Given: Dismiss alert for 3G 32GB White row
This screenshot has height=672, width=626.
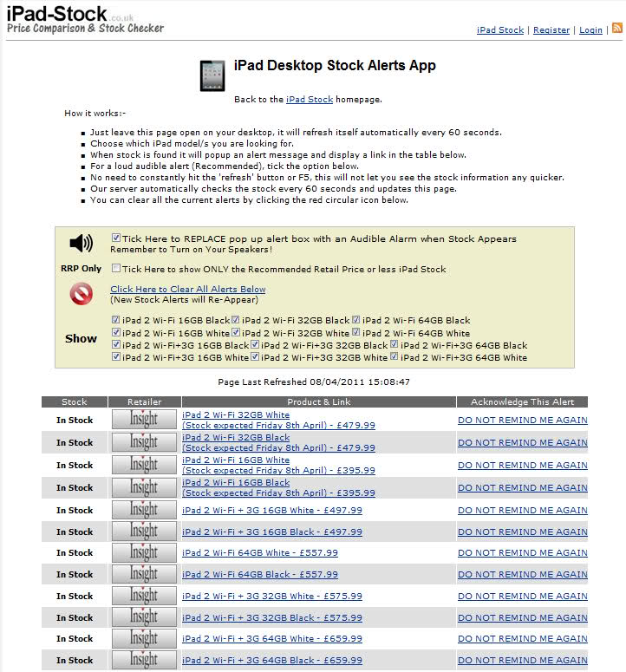Looking at the screenshot, I should tap(522, 597).
